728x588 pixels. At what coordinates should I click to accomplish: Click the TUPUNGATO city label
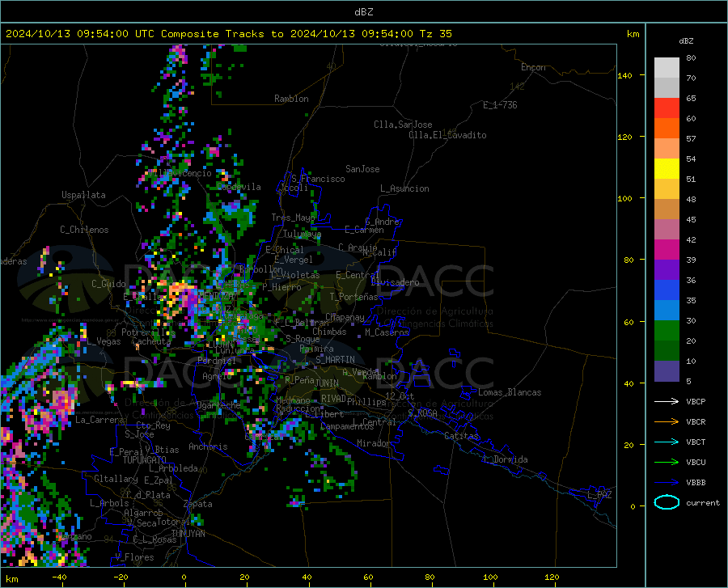(x=145, y=460)
